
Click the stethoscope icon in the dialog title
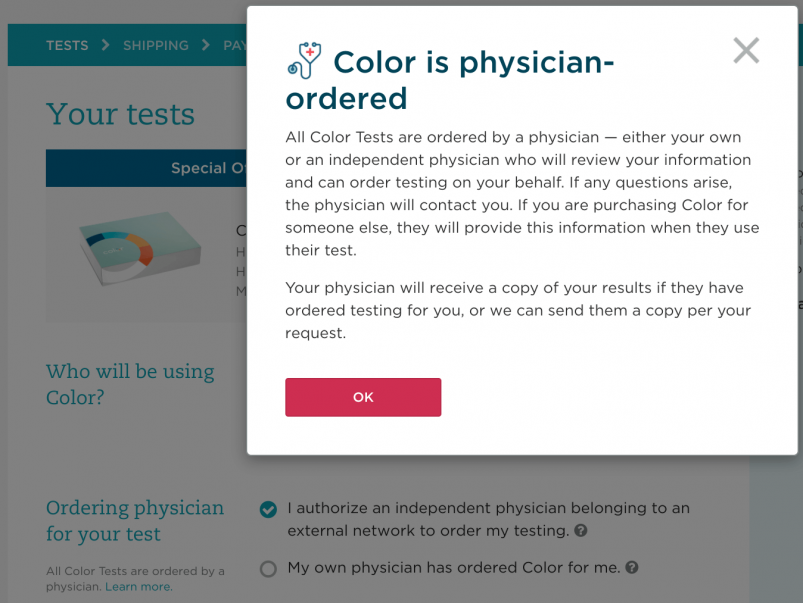click(304, 60)
